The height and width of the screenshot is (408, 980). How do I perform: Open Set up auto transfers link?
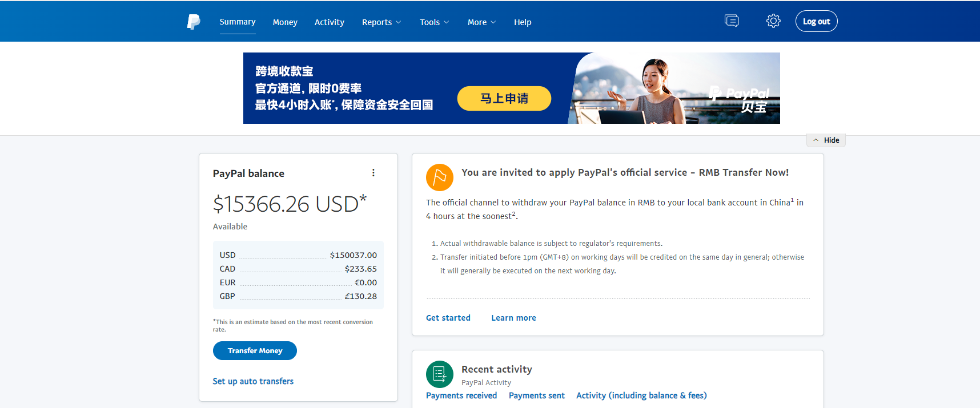253,381
